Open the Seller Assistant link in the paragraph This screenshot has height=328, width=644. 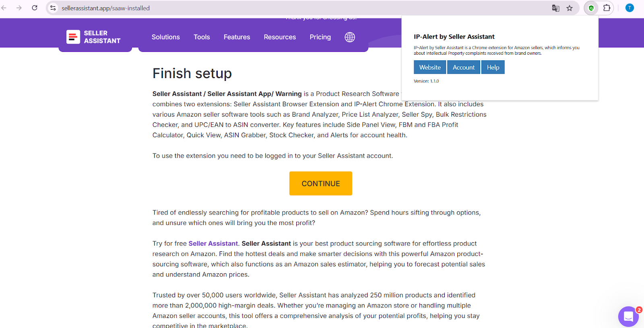(213, 243)
